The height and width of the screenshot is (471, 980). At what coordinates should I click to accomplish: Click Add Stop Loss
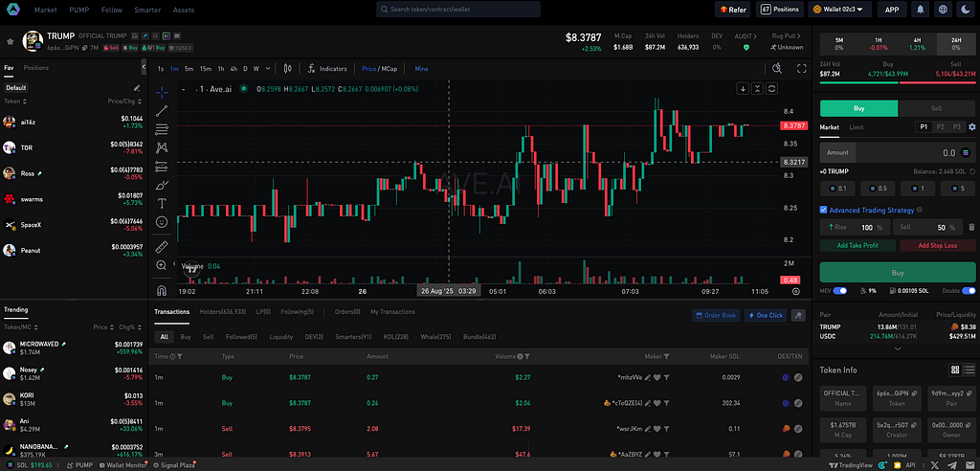938,245
